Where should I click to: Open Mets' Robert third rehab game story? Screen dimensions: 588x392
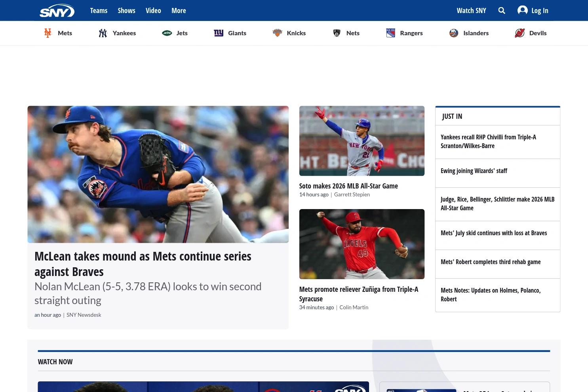(491, 262)
